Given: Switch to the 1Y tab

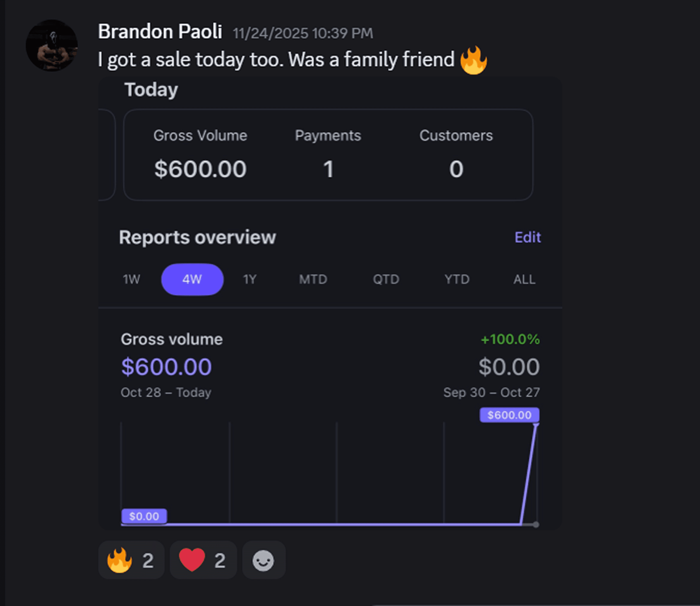Looking at the screenshot, I should click(x=250, y=279).
